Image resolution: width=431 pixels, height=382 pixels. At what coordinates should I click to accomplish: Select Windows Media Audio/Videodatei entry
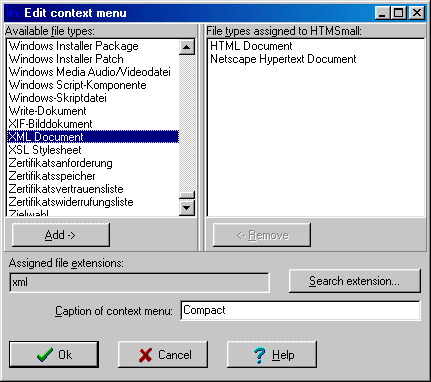[93, 72]
